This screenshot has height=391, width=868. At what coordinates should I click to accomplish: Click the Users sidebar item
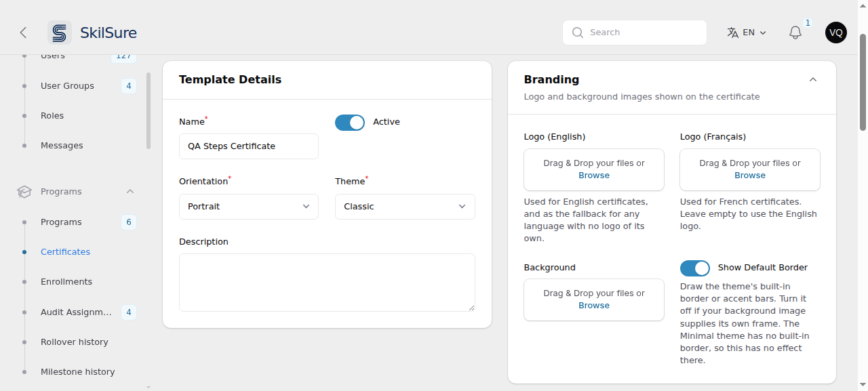53,56
